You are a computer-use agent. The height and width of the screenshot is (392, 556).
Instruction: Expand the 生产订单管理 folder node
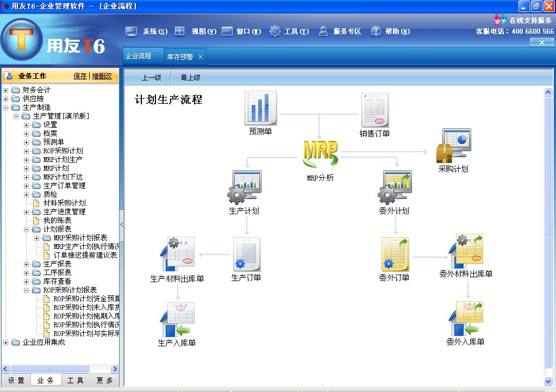(x=26, y=186)
